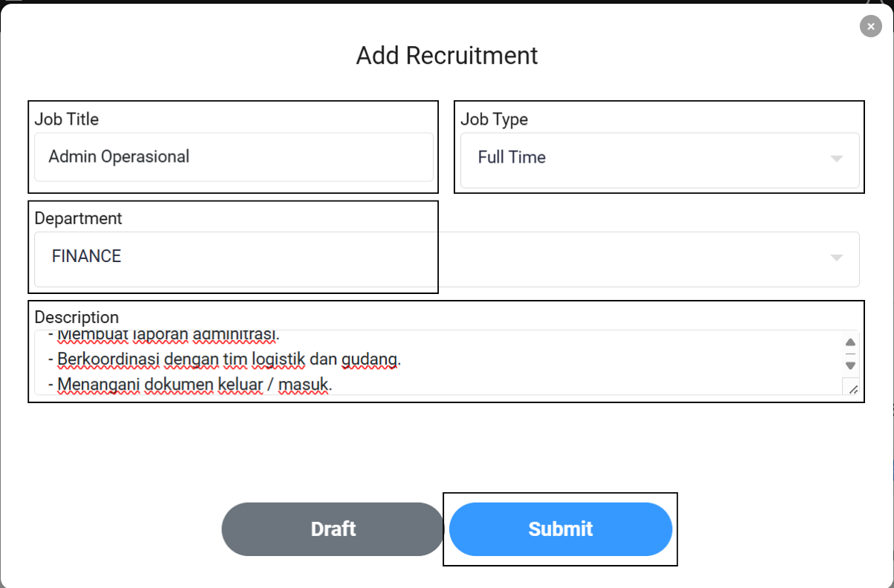Click the FINANCE department value
This screenshot has width=894, height=588.
(86, 255)
